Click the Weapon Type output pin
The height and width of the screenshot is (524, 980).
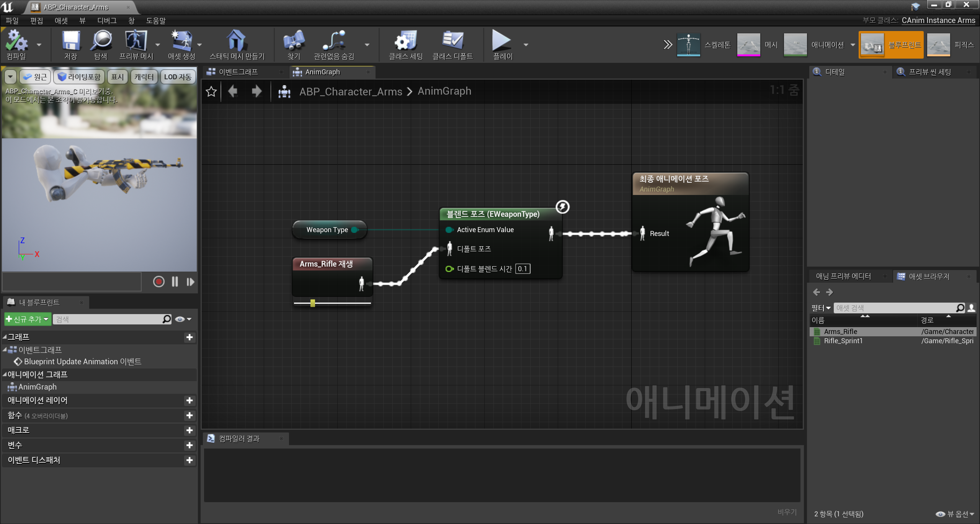pos(354,229)
